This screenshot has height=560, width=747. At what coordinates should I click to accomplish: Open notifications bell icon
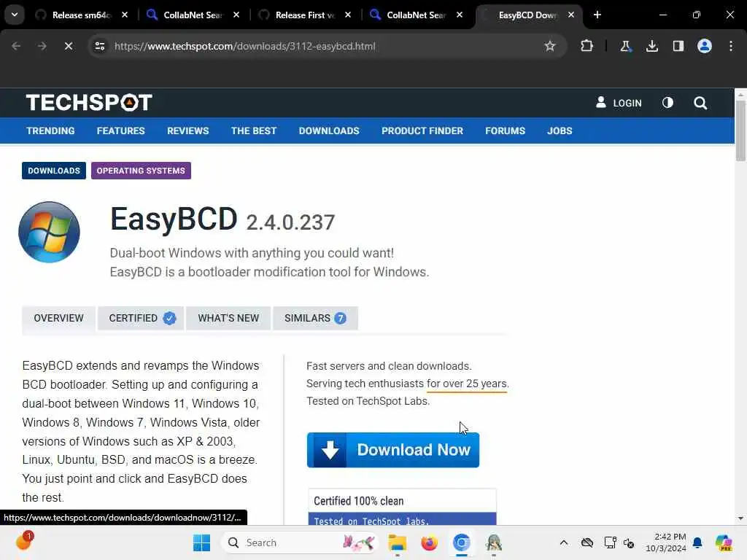[697, 542]
